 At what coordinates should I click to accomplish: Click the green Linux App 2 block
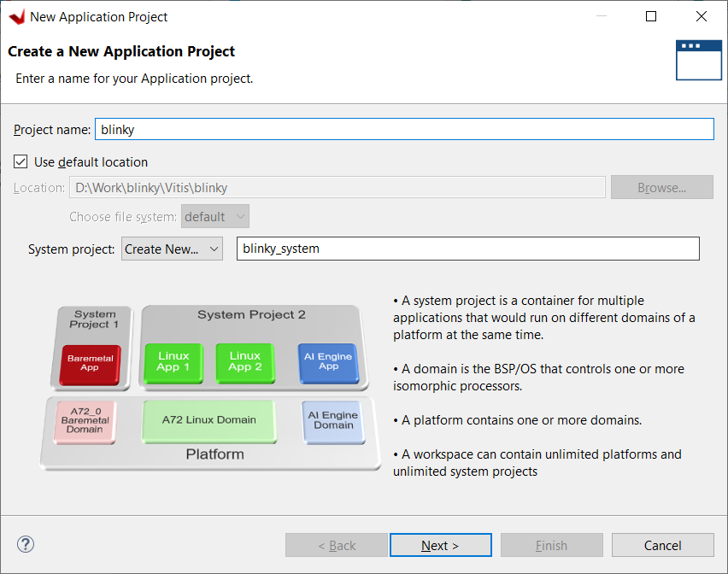pyautogui.click(x=244, y=362)
